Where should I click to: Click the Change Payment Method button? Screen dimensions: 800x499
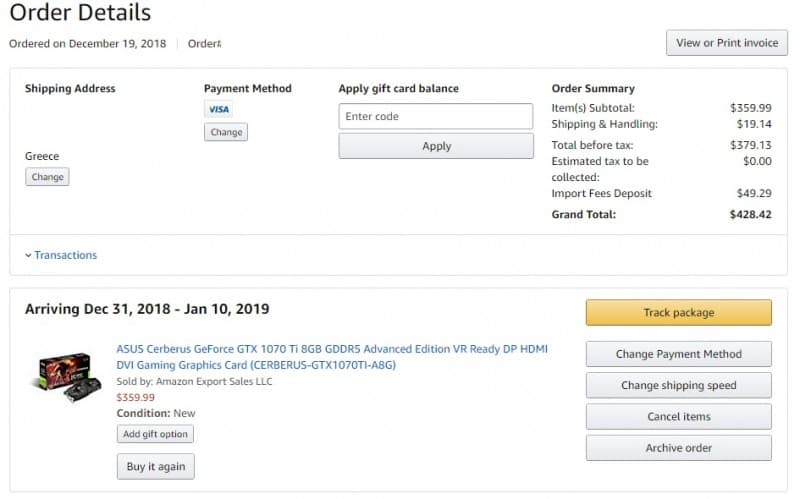click(679, 354)
